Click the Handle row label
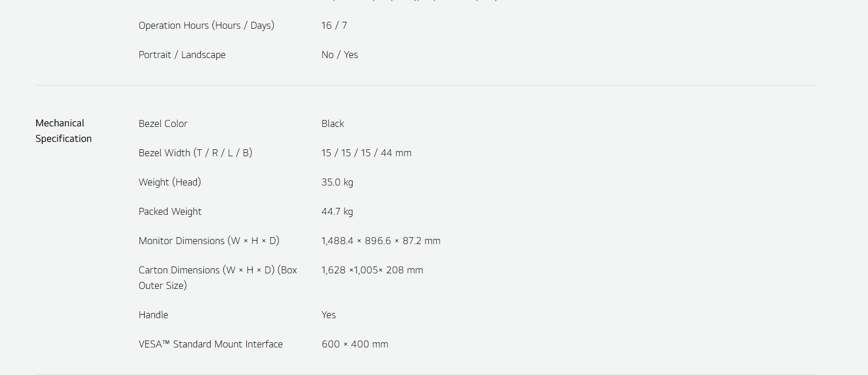The image size is (868, 375). [x=153, y=315]
